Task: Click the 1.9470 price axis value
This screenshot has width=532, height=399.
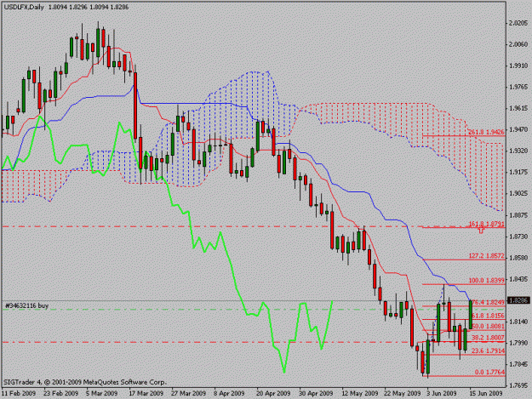Action: pyautogui.click(x=518, y=129)
